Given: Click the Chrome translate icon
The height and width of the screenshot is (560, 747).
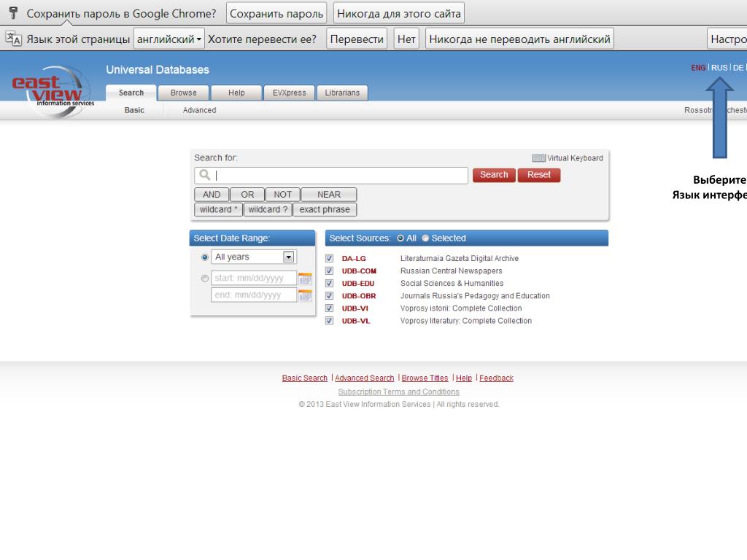Looking at the screenshot, I should click(13, 39).
